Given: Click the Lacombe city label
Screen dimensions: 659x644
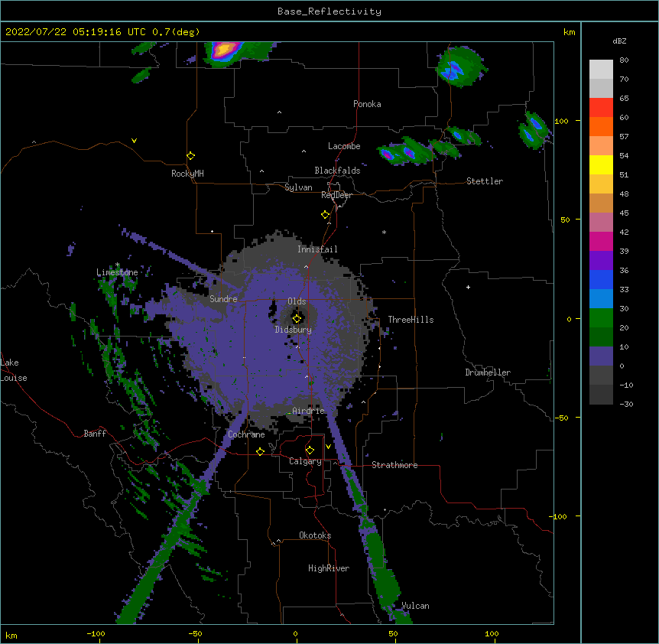Looking at the screenshot, I should point(344,146).
